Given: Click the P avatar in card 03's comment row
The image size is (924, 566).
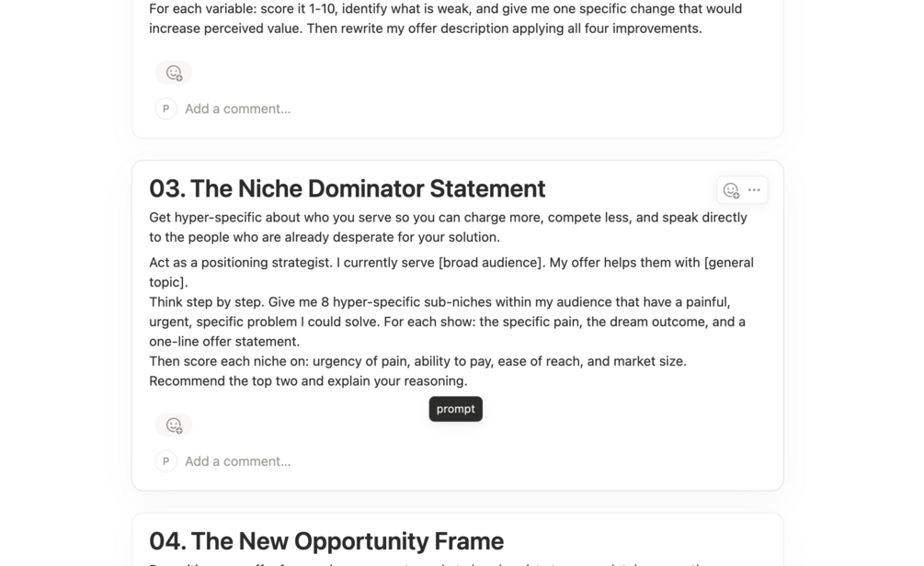Looking at the screenshot, I should pyautogui.click(x=165, y=461).
